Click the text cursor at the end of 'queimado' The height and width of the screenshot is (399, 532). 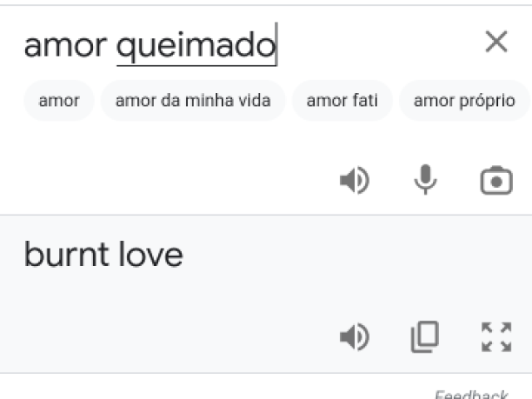click(277, 44)
